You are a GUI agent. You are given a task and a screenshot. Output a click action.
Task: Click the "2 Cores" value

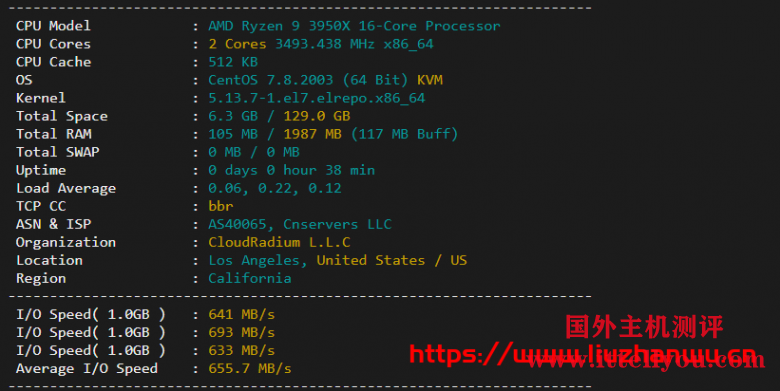coord(237,44)
